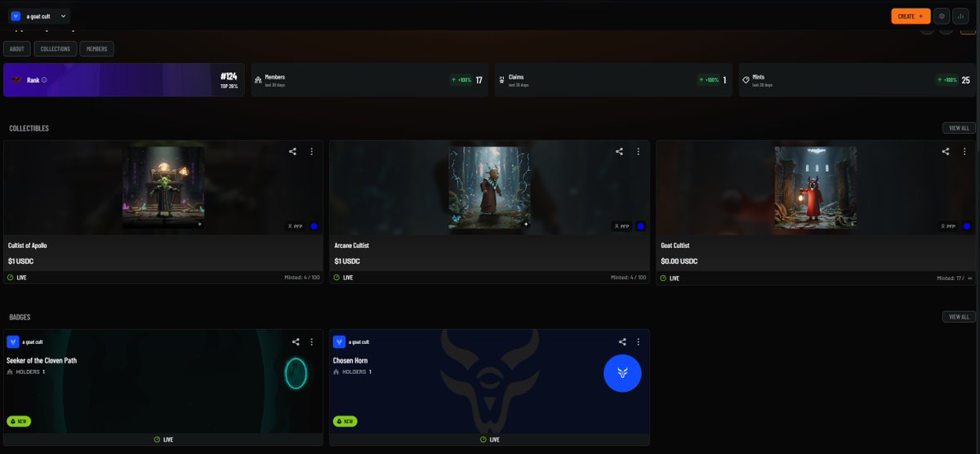Click the Mints tag icon
The width and height of the screenshot is (980, 454).
[746, 81]
